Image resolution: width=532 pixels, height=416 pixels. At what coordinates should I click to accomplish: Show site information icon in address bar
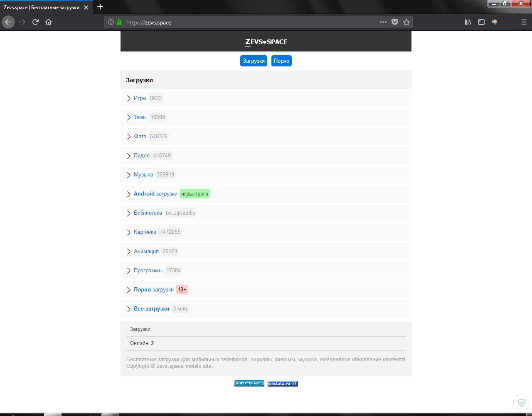click(x=111, y=22)
